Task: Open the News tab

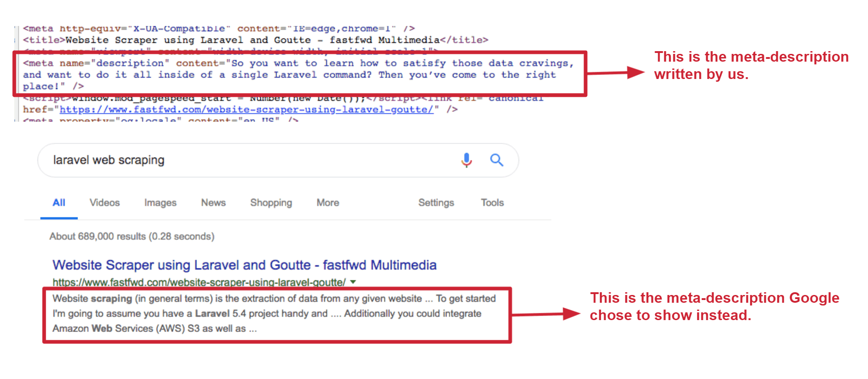Action: click(x=213, y=203)
